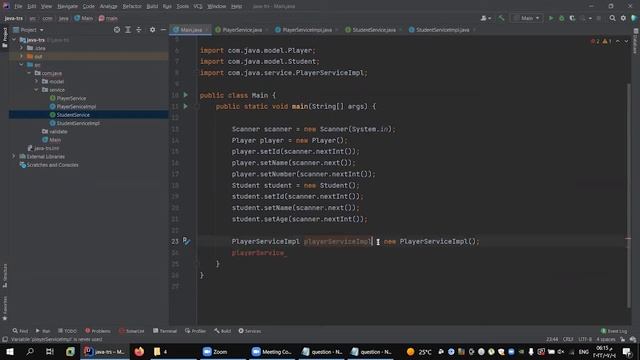Open IDE settings gear in top toolbar
This screenshot has height=360, width=640.
(623, 18)
